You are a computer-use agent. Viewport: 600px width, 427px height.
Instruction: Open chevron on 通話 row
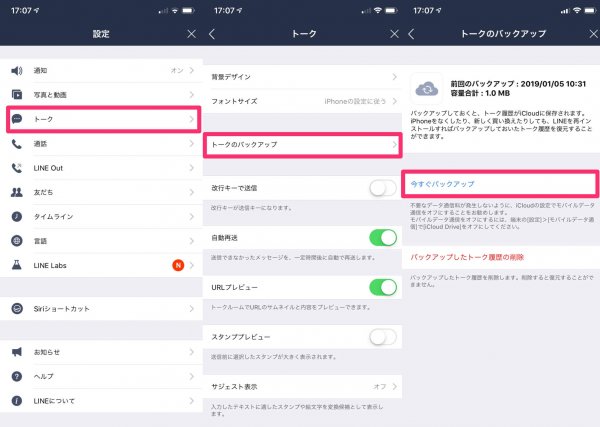point(192,144)
